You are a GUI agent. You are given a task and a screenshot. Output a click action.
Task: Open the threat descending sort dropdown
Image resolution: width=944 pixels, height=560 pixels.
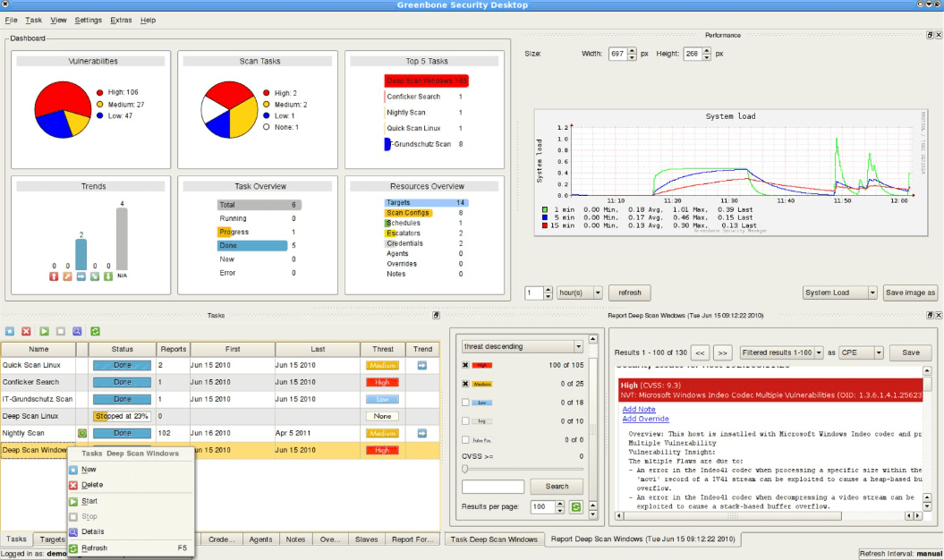tap(522, 346)
